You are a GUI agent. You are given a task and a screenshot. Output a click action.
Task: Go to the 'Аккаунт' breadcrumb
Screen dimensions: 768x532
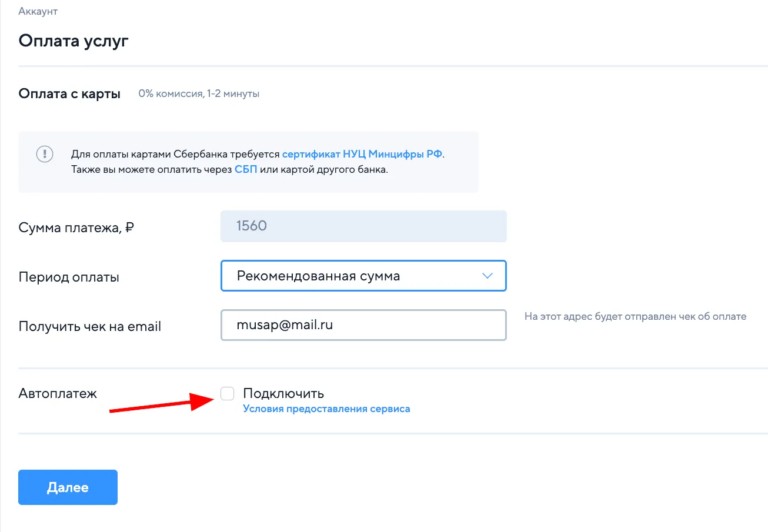tap(38, 11)
